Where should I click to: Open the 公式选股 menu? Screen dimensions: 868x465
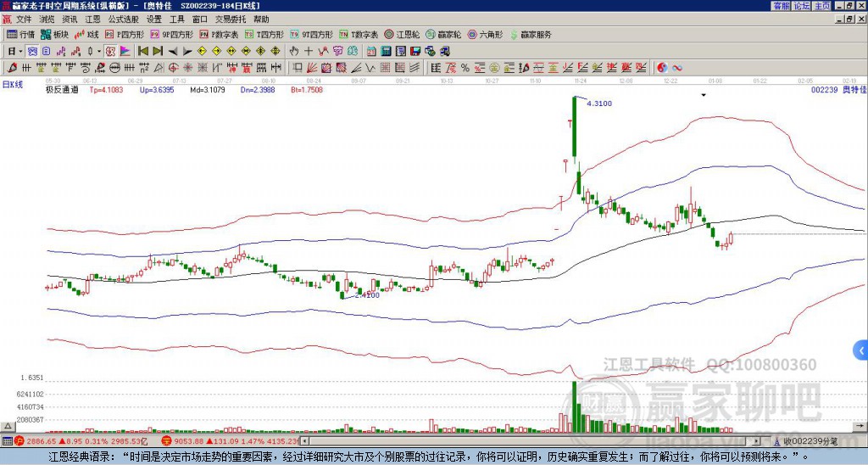coord(124,20)
